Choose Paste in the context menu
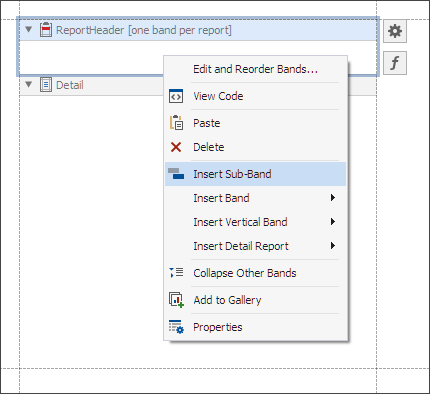430x394 pixels. pos(256,123)
